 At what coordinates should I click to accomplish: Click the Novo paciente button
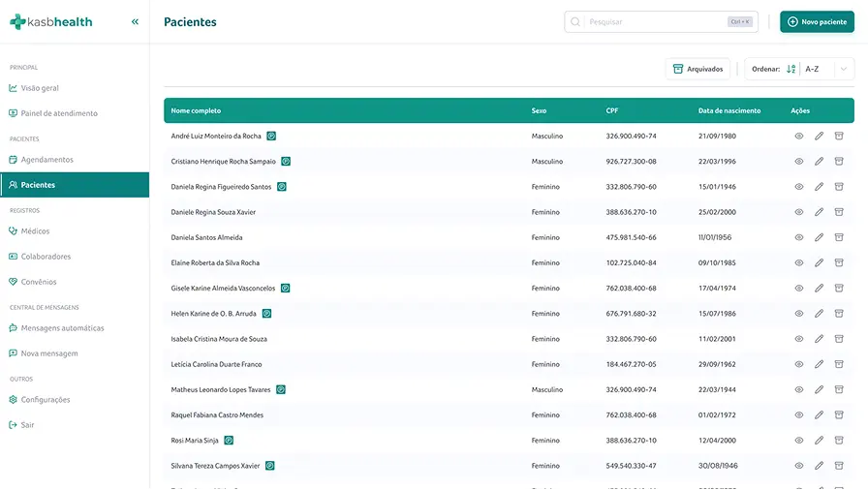pyautogui.click(x=817, y=21)
